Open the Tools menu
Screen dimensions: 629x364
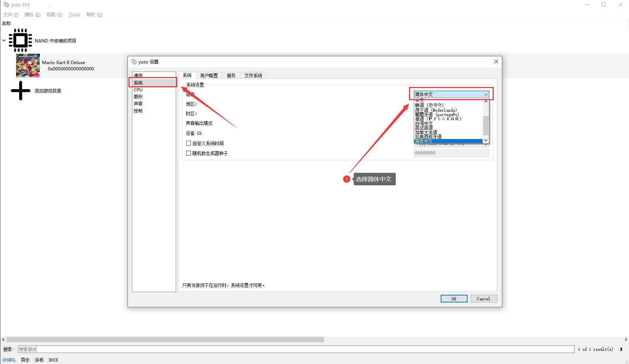[74, 15]
